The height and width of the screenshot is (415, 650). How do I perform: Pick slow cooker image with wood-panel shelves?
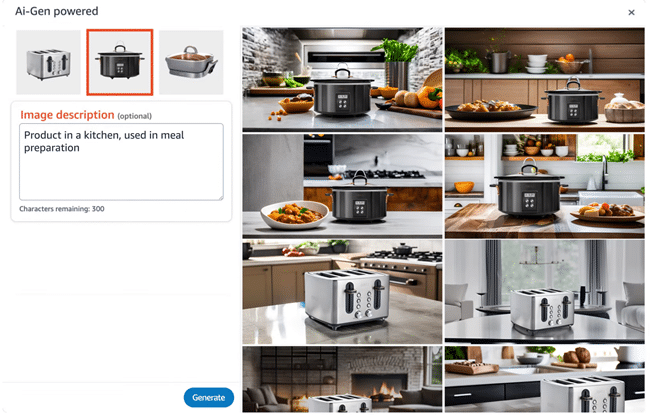click(x=545, y=80)
